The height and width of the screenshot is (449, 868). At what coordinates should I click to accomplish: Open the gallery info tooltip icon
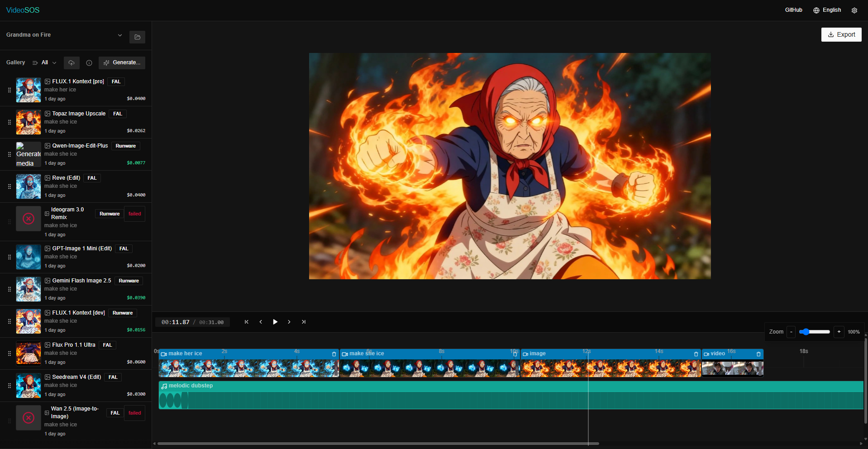tap(89, 63)
